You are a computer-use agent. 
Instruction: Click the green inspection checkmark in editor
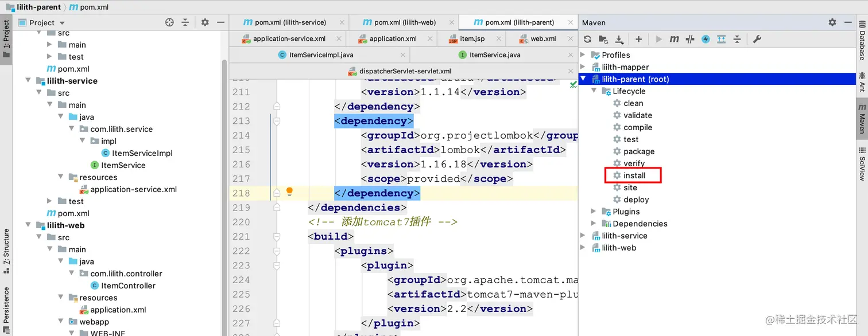573,84
